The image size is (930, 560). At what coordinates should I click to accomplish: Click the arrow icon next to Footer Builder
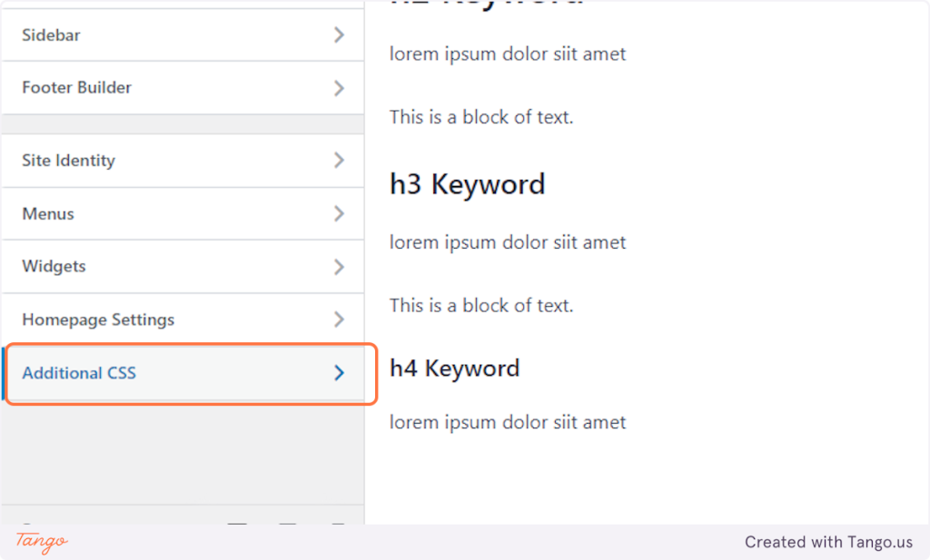click(x=339, y=88)
